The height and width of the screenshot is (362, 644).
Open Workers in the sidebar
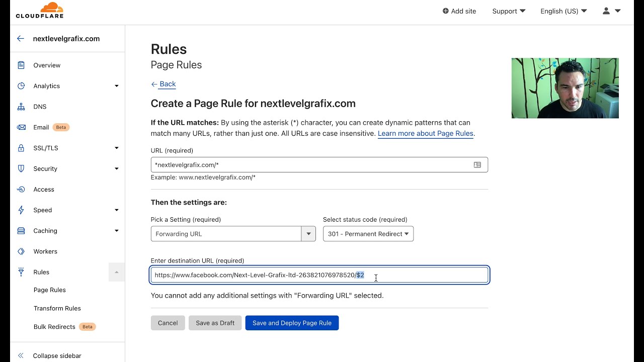(45, 251)
